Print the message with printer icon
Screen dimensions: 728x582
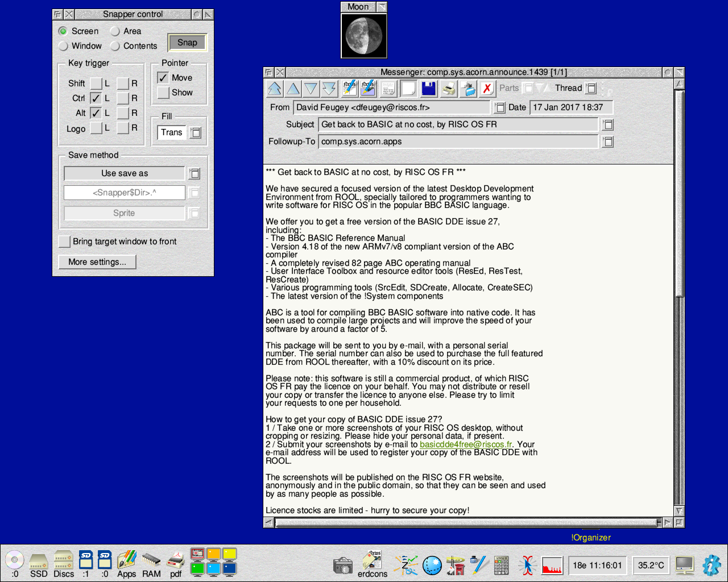(x=449, y=88)
